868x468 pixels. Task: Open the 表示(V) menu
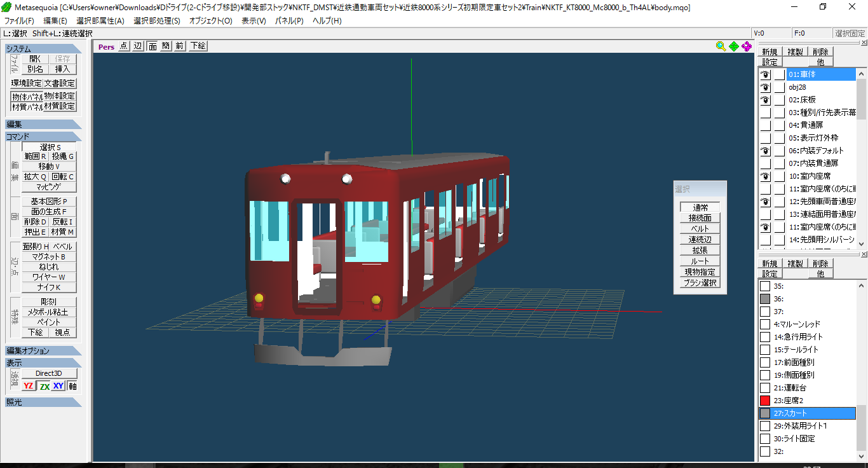254,20
